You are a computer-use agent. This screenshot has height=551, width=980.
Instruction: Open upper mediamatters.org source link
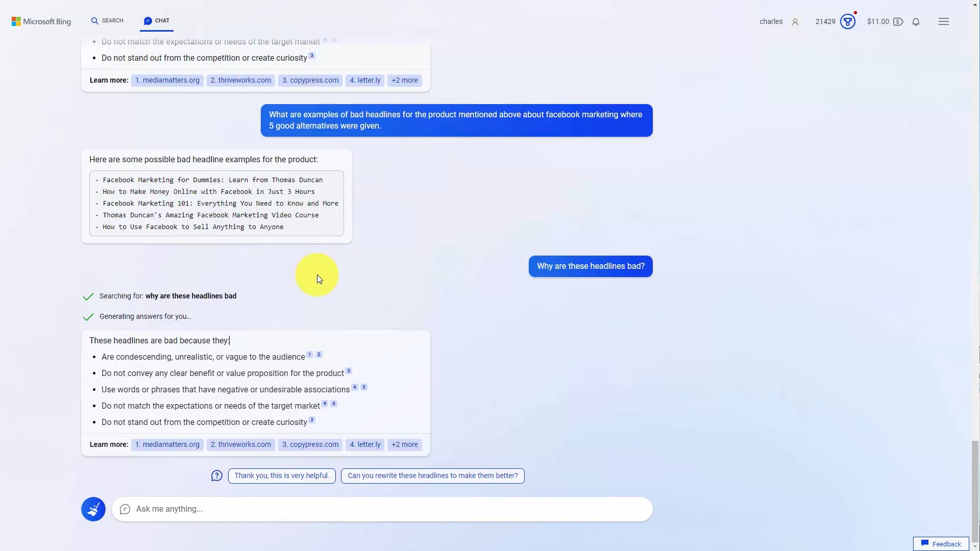(167, 80)
